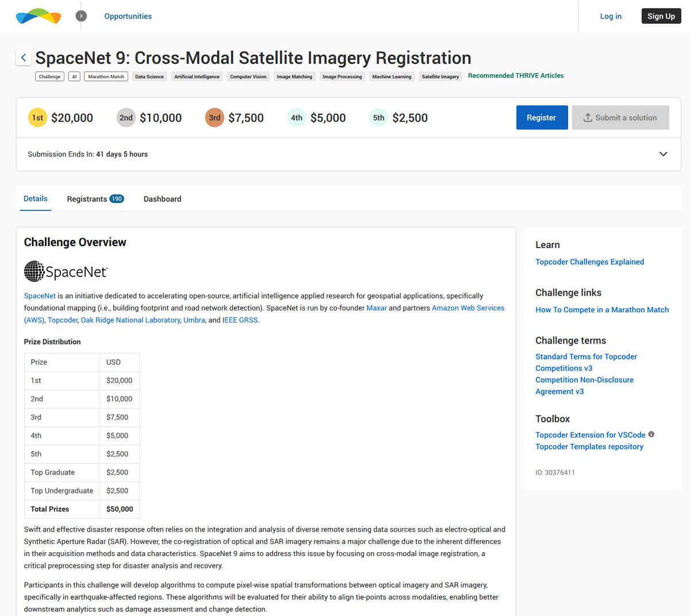690x616 pixels.
Task: Click the 5th place badge
Action: (378, 118)
